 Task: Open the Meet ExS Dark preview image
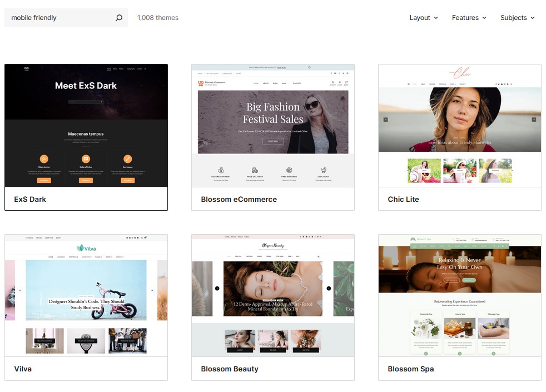(x=86, y=125)
